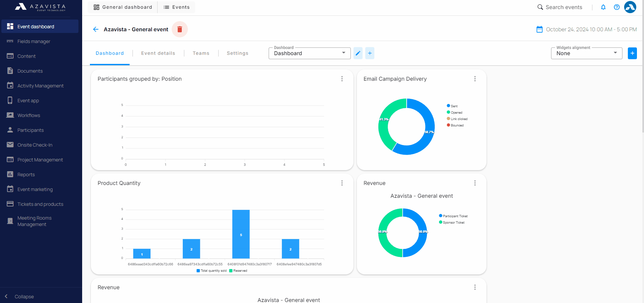Open Event dashboard in the sidebar
The image size is (644, 303).
pos(40,26)
